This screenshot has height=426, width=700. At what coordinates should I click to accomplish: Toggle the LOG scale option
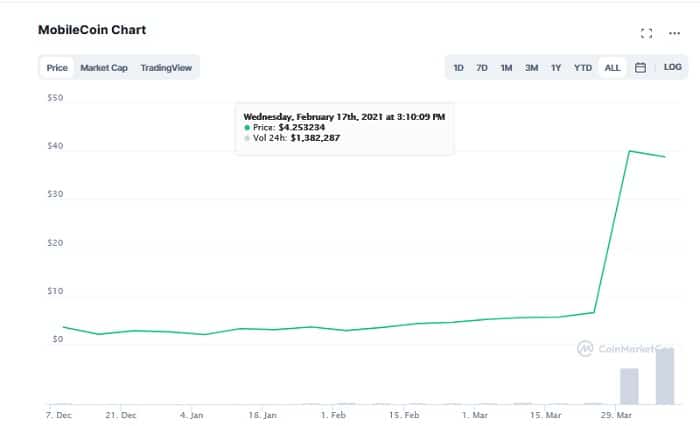pos(672,67)
